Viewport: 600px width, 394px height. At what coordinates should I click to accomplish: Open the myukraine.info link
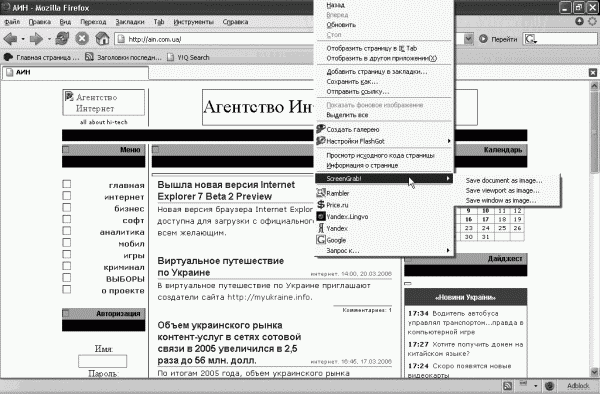point(270,297)
